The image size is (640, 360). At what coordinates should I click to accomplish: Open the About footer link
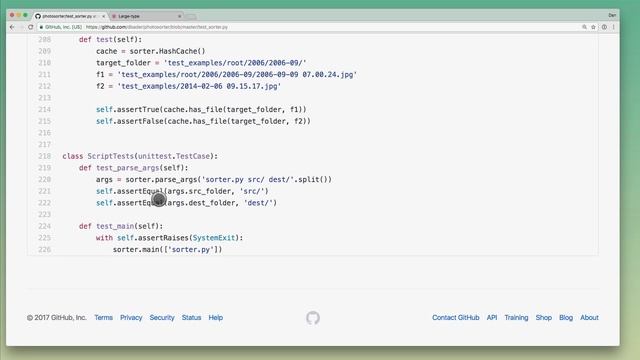[x=589, y=318]
